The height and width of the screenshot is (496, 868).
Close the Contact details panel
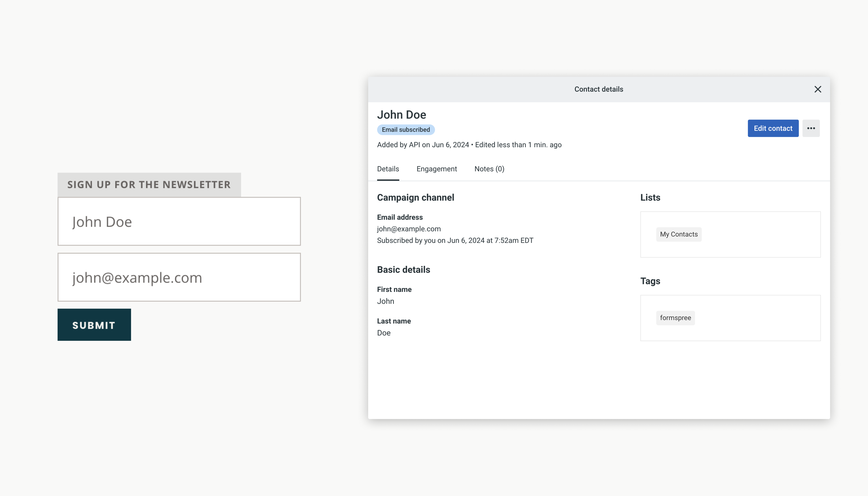click(817, 89)
